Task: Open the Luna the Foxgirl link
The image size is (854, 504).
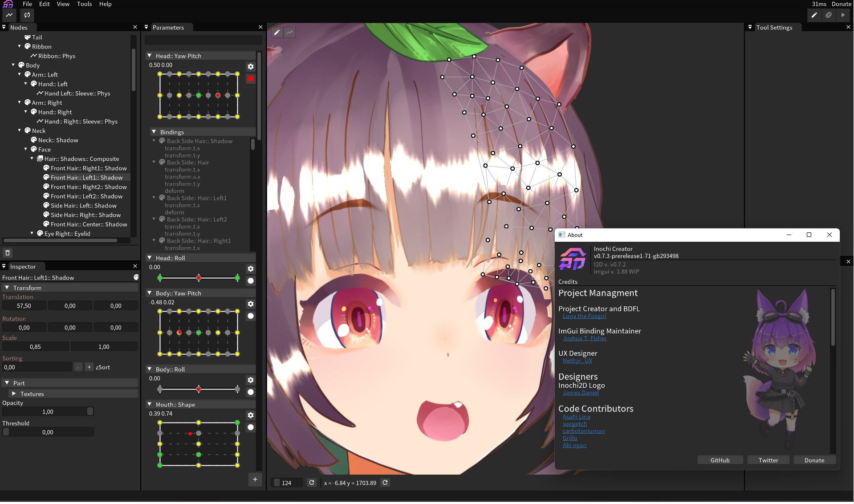Action: (584, 317)
